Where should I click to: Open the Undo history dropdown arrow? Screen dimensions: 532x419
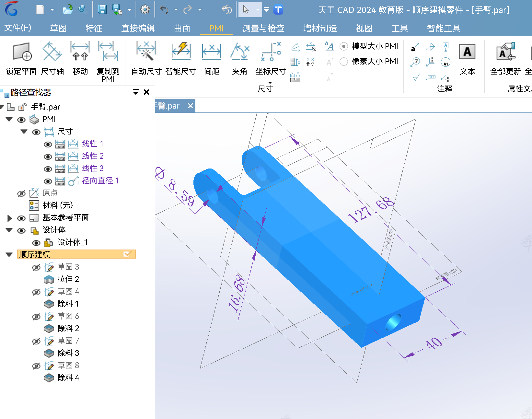coord(176,10)
